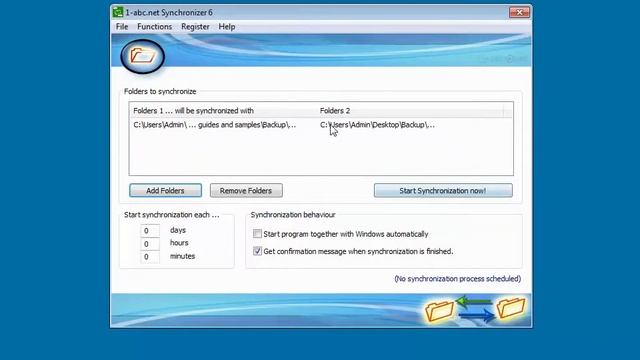Click the Add Folders button
This screenshot has height=360, width=640.
click(165, 191)
